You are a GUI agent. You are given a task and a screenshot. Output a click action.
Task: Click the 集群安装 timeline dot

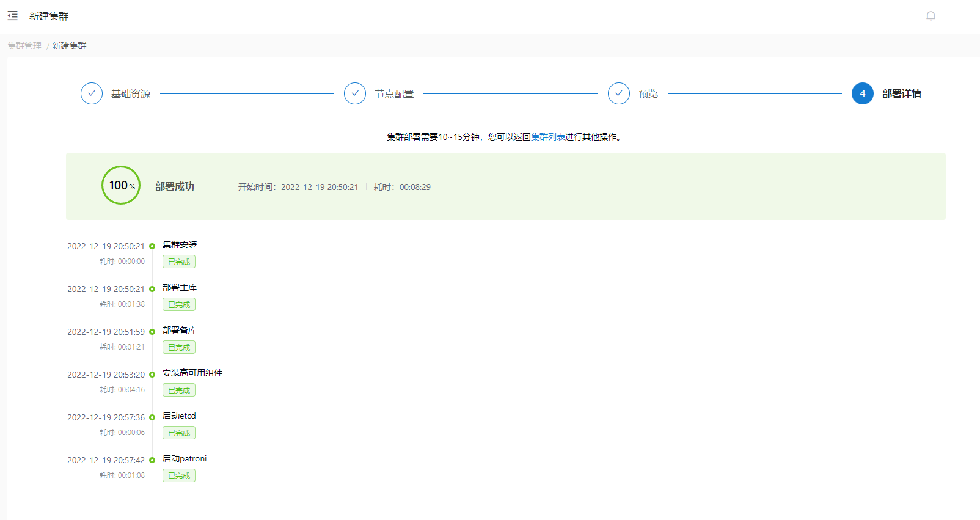tap(152, 246)
